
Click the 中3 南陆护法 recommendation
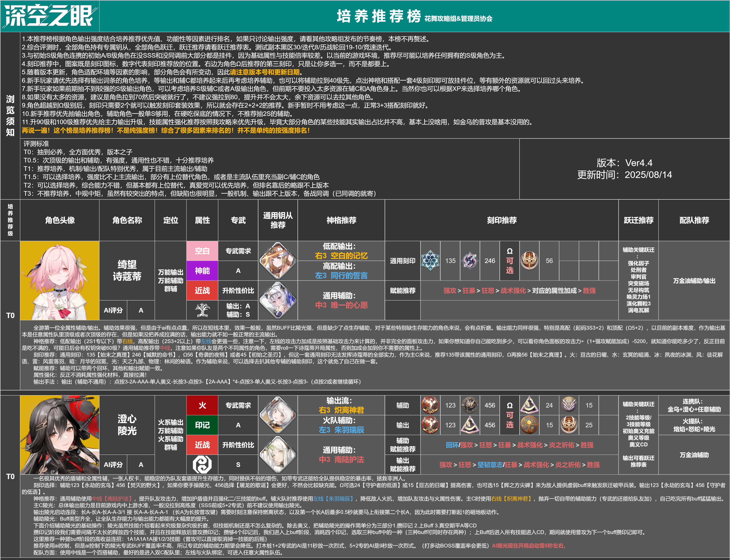(x=341, y=459)
